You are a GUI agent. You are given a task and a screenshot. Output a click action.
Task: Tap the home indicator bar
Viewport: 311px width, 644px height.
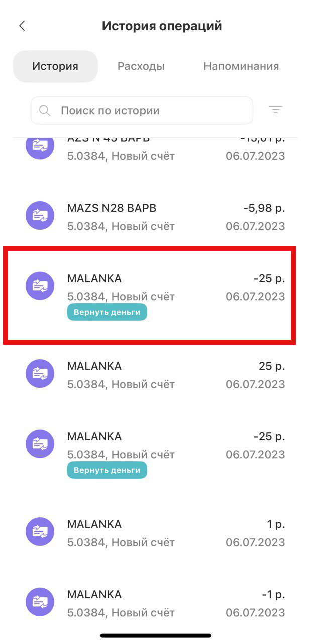pos(155,636)
